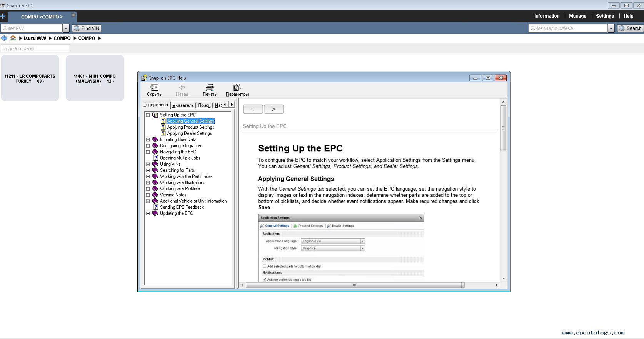Expand the Searching for Parts node
The image size is (644, 339).
(x=148, y=170)
